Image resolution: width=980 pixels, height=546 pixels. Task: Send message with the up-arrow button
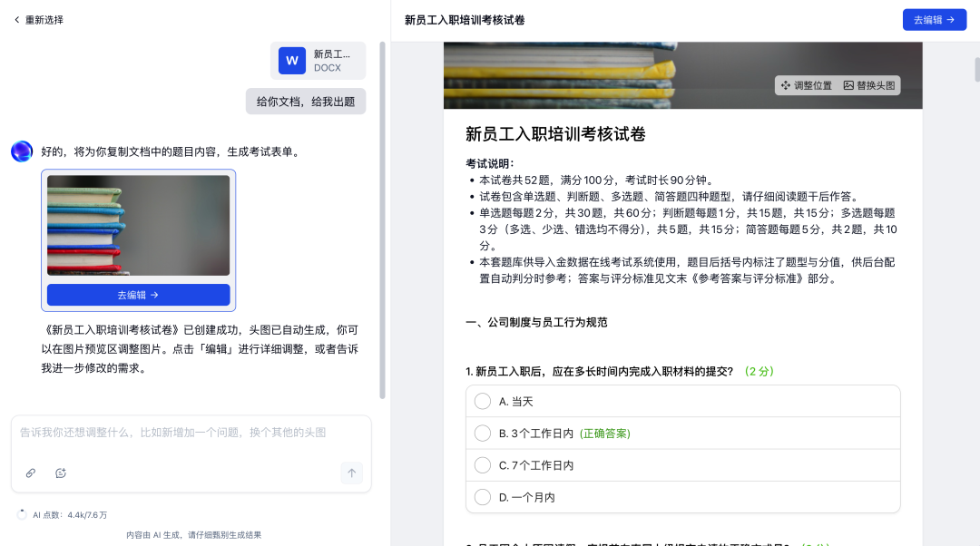[x=352, y=473]
